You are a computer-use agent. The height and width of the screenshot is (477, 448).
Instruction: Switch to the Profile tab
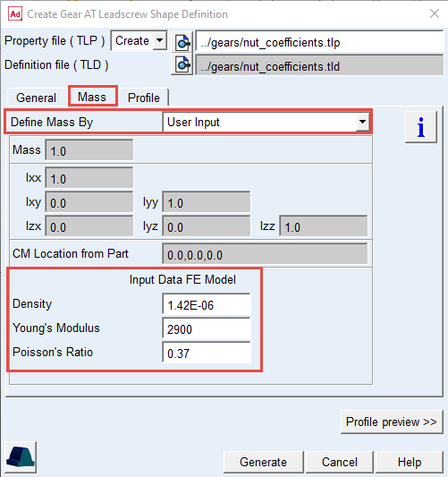(143, 98)
